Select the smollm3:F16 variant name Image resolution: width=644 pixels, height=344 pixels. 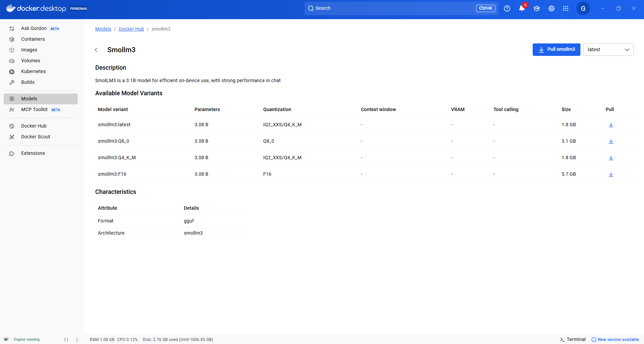tap(112, 174)
